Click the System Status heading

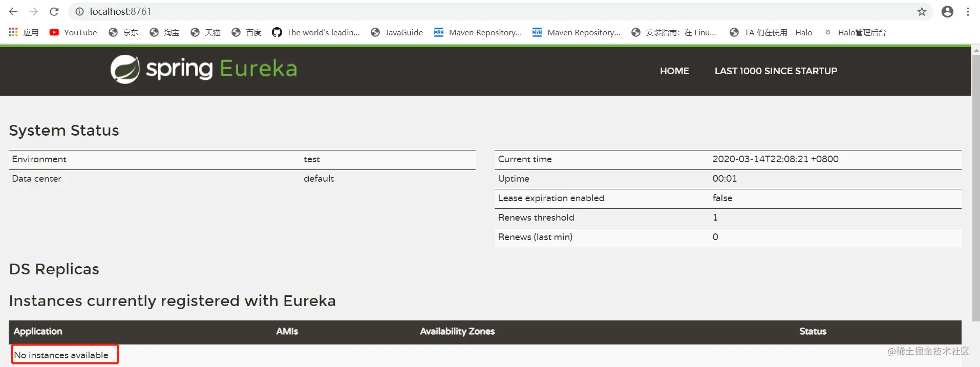click(64, 131)
